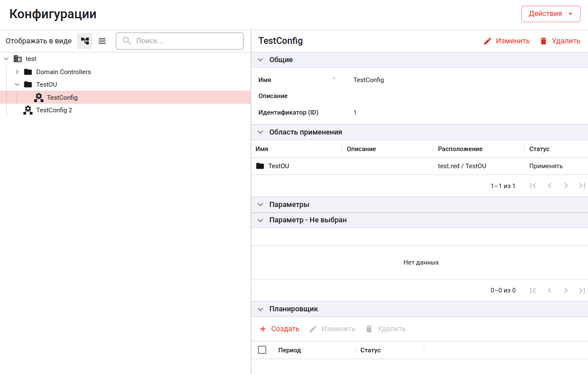Collapse the TestOU tree node
The width and height of the screenshot is (588, 374).
(17, 84)
